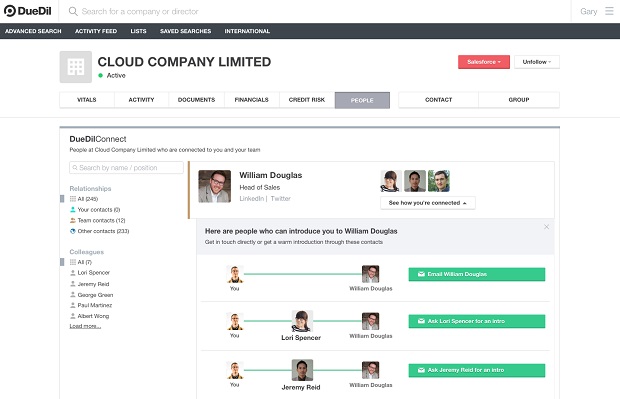Click the DueDil logo

pyautogui.click(x=28, y=11)
